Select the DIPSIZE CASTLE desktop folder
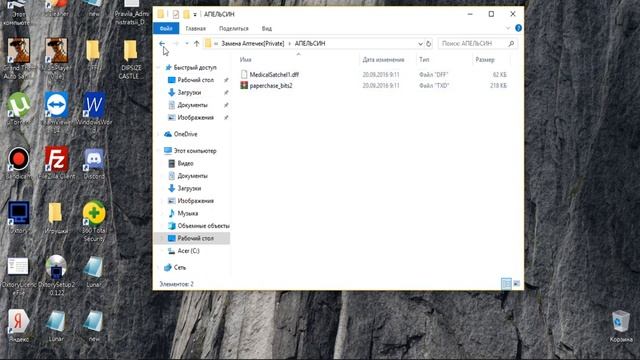This screenshot has width=640, height=360. [x=131, y=59]
